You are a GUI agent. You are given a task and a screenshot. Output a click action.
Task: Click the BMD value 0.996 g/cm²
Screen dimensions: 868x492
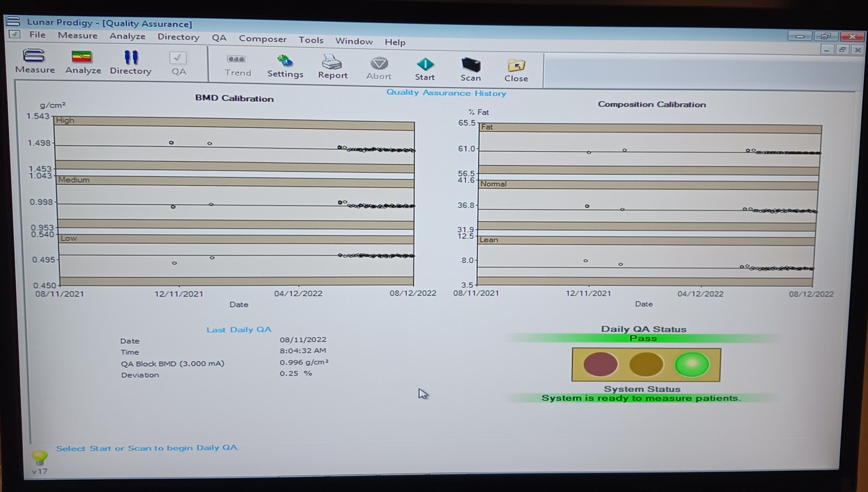pos(304,362)
